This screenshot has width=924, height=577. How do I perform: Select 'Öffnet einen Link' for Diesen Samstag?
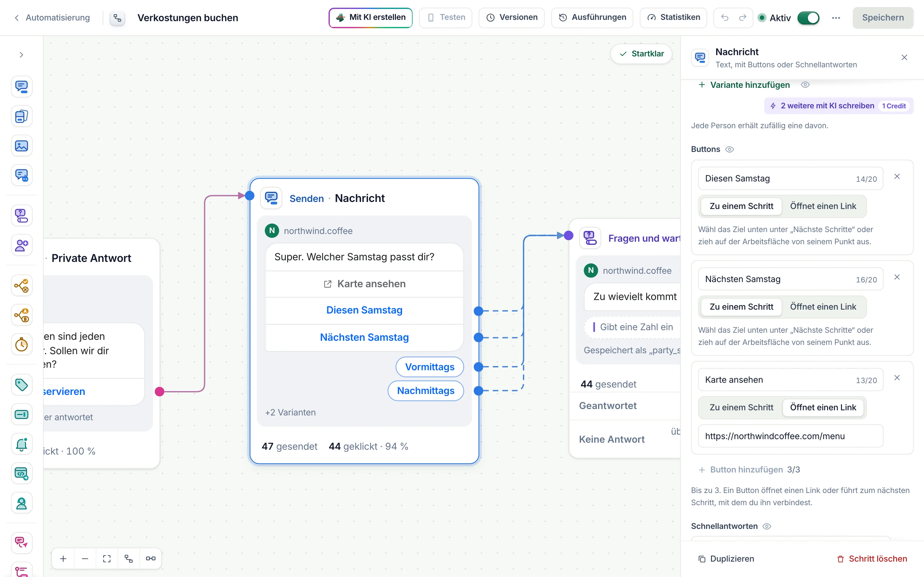point(823,206)
